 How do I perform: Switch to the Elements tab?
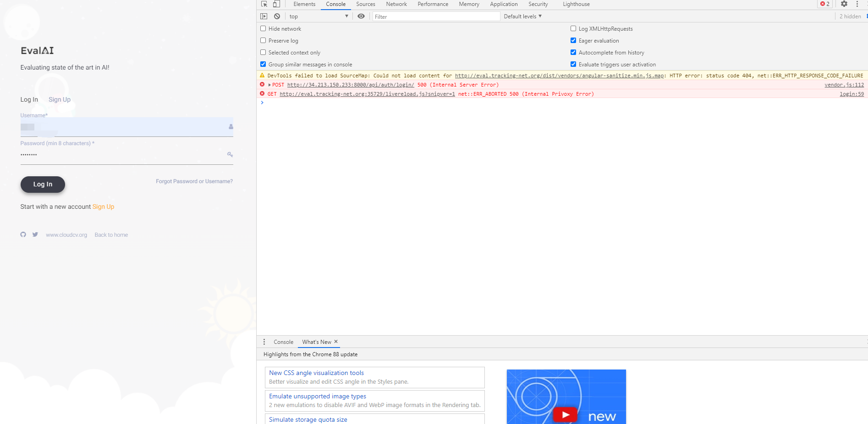[304, 4]
